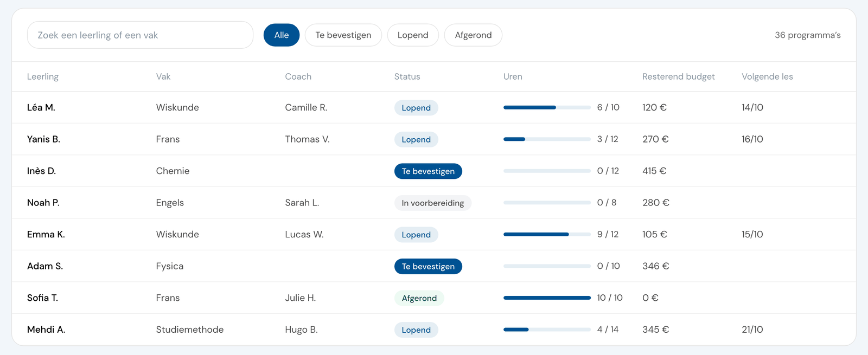
Task: Click the Afgerond badge for Sofia T.
Action: [419, 298]
